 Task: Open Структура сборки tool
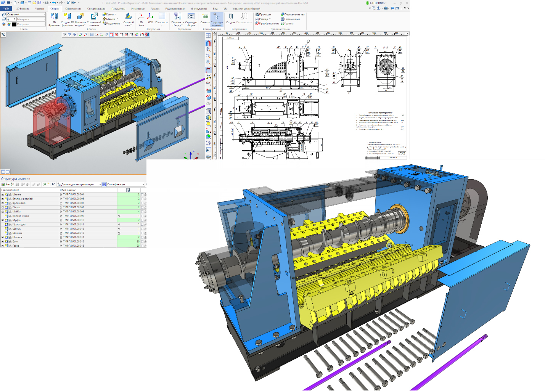191,19
